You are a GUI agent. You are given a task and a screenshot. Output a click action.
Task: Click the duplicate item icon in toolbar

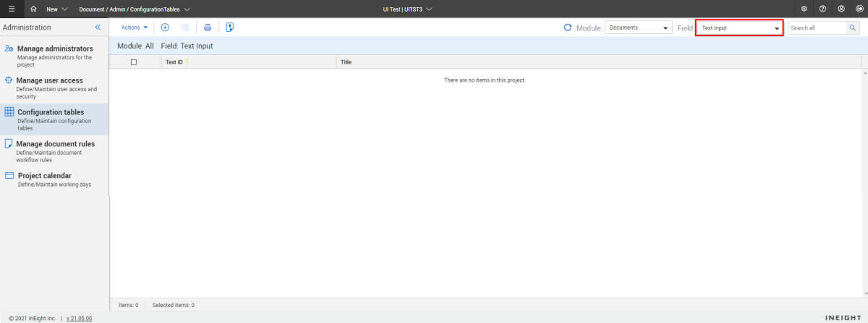click(x=185, y=27)
